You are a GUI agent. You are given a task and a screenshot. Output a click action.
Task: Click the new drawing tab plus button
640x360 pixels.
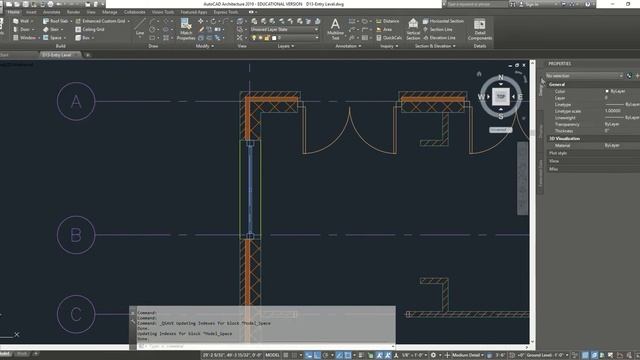88,55
